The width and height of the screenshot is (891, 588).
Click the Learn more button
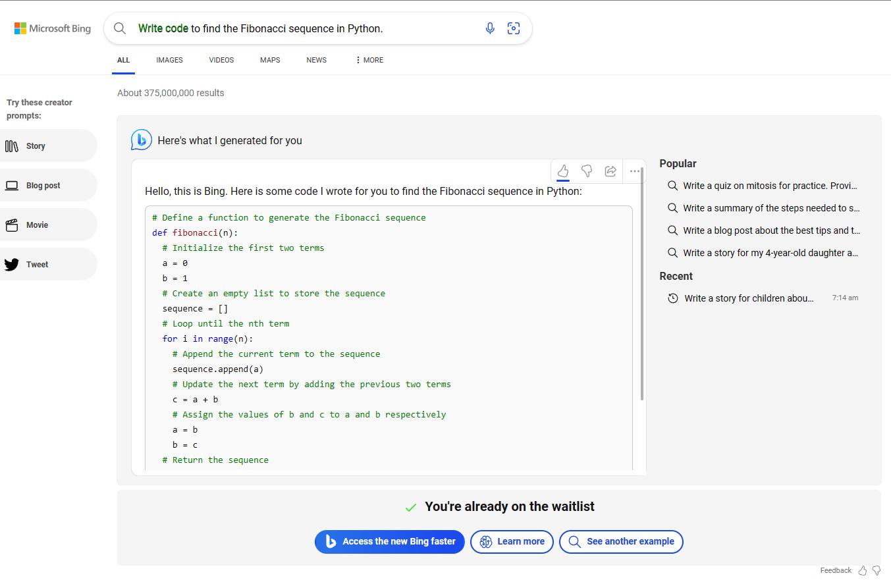tap(512, 542)
